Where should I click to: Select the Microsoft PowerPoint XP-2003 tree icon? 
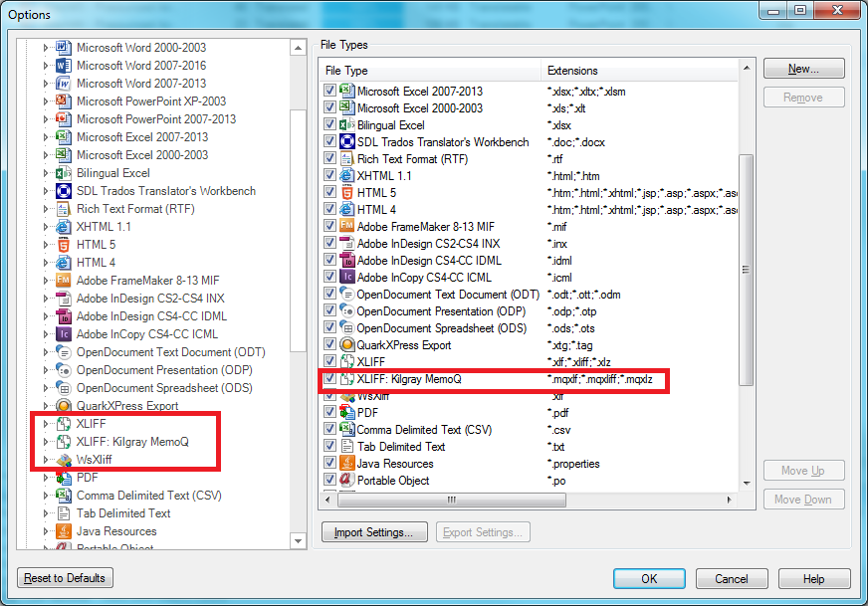pyautogui.click(x=64, y=101)
